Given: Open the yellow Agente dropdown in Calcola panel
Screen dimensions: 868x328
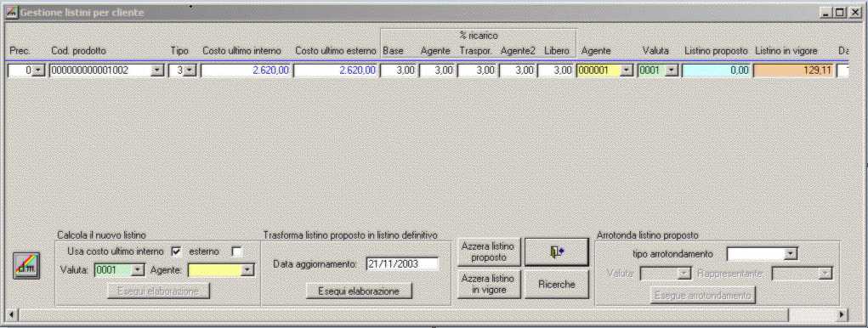Looking at the screenshot, I should (248, 270).
